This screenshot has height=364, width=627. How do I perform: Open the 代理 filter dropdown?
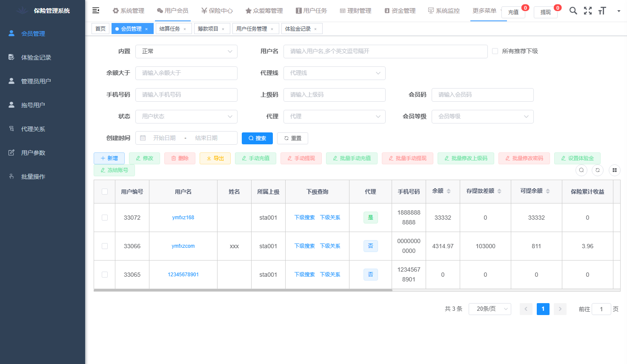pos(335,117)
